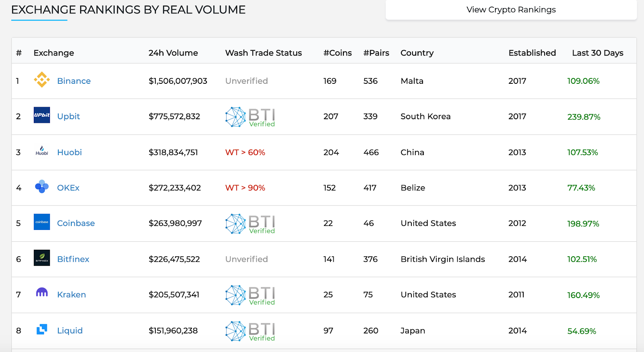Click the Binance logo icon
This screenshot has height=352, width=644.
click(42, 80)
